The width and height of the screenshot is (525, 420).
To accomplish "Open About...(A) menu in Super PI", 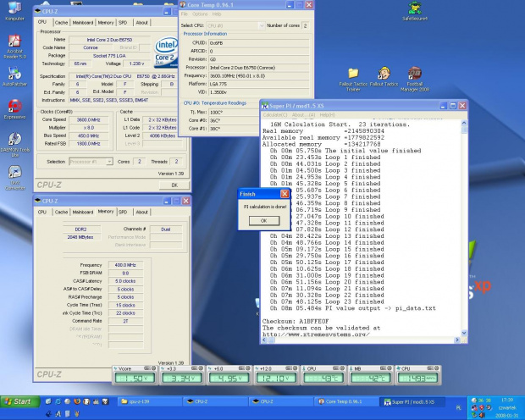I will click(303, 115).
